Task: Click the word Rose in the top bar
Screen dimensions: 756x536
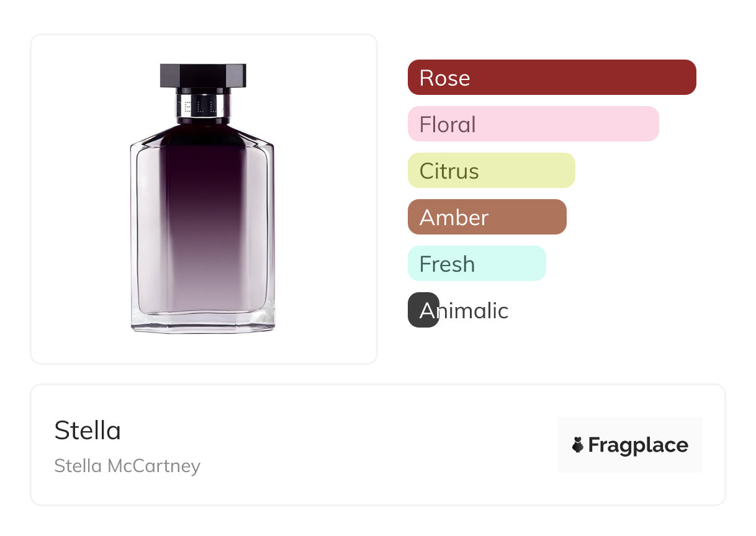Action: tap(444, 78)
